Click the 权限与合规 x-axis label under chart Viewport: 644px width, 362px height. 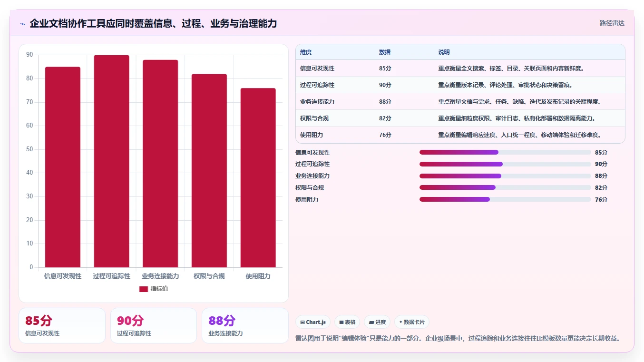tap(209, 276)
